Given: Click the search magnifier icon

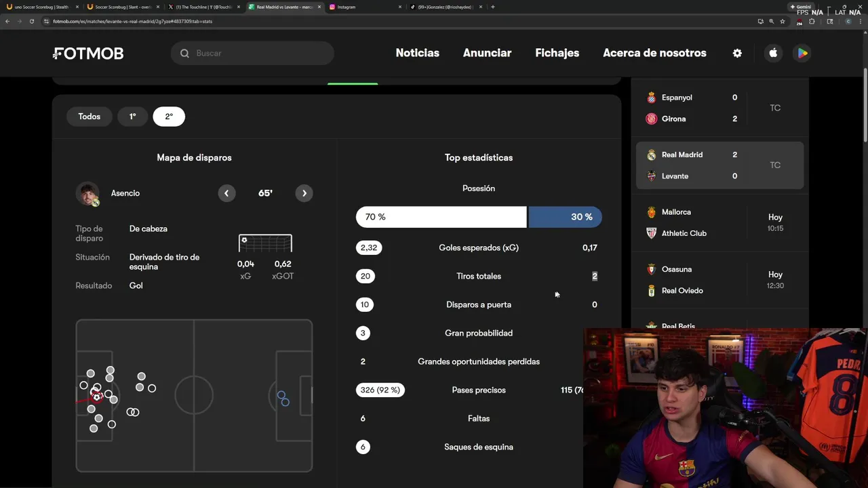Looking at the screenshot, I should [x=184, y=54].
